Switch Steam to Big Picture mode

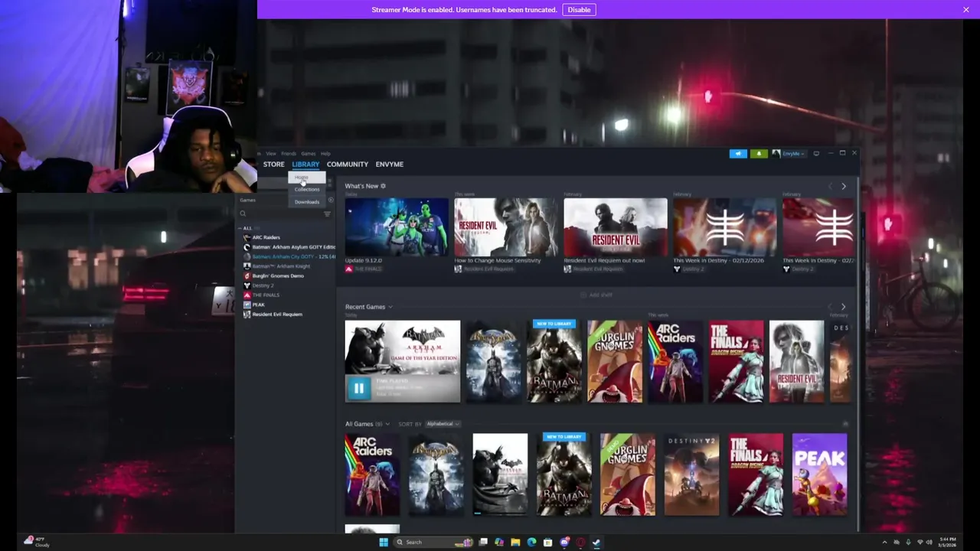816,154
